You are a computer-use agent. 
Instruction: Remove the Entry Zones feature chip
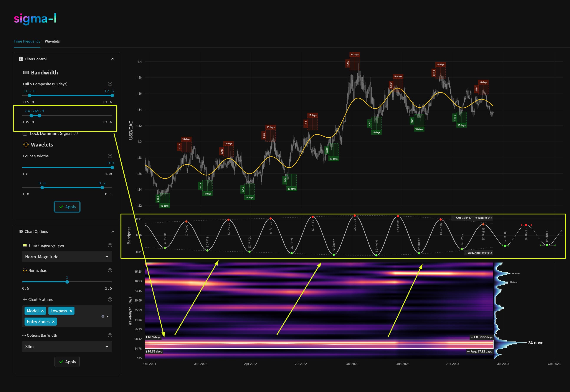point(53,321)
